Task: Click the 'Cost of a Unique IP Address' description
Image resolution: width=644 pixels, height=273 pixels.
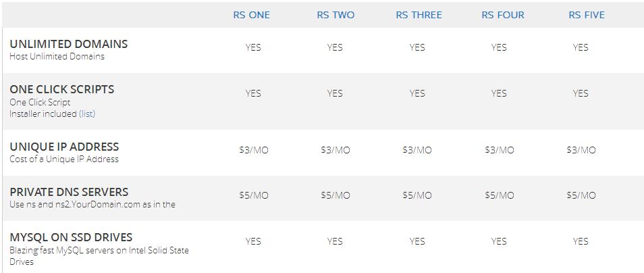Action: coord(64,159)
